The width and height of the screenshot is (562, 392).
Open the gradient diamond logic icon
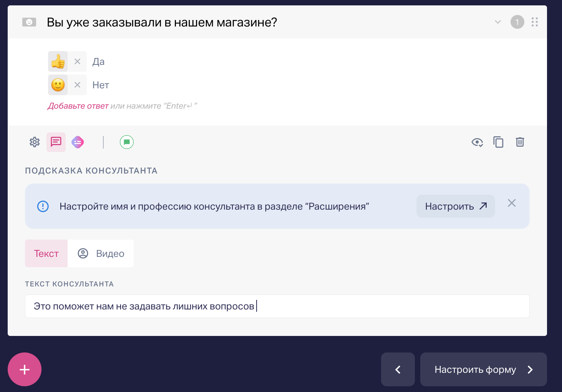click(x=78, y=142)
